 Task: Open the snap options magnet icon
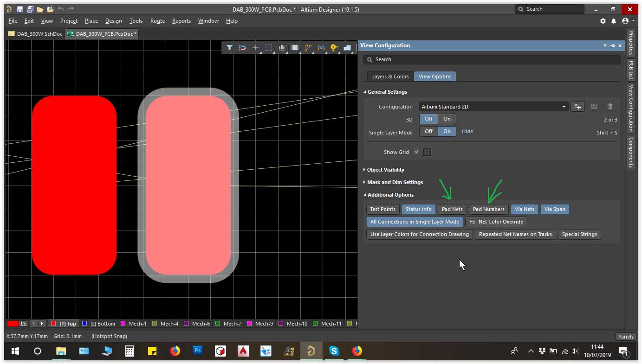[x=242, y=47]
